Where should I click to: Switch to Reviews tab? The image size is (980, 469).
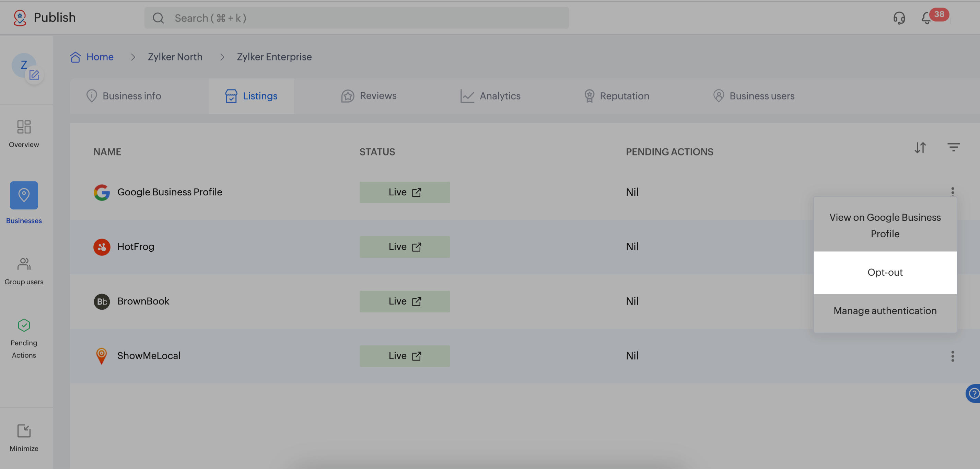369,96
